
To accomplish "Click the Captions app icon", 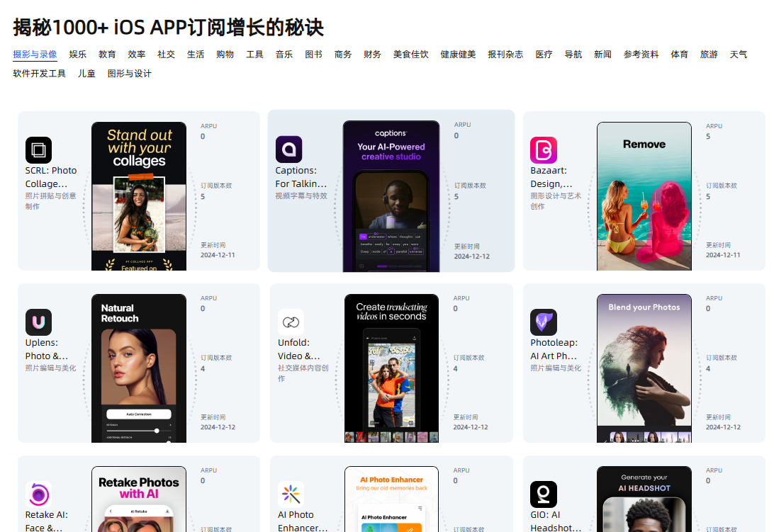I will click(288, 149).
